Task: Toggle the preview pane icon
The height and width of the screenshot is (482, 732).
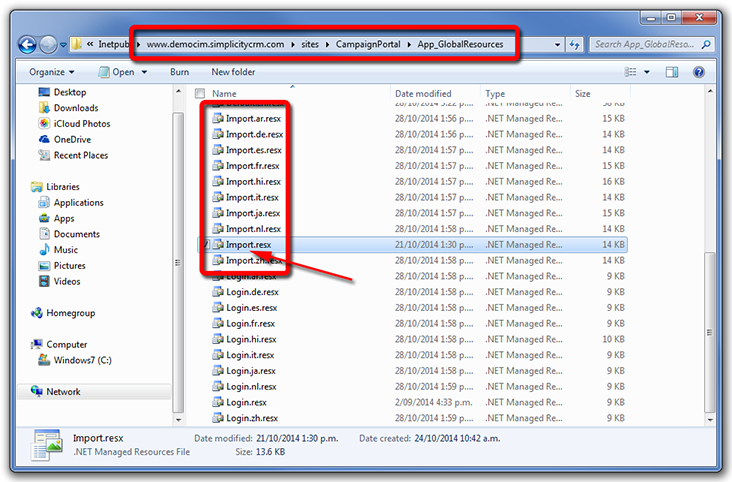Action: tap(673, 72)
